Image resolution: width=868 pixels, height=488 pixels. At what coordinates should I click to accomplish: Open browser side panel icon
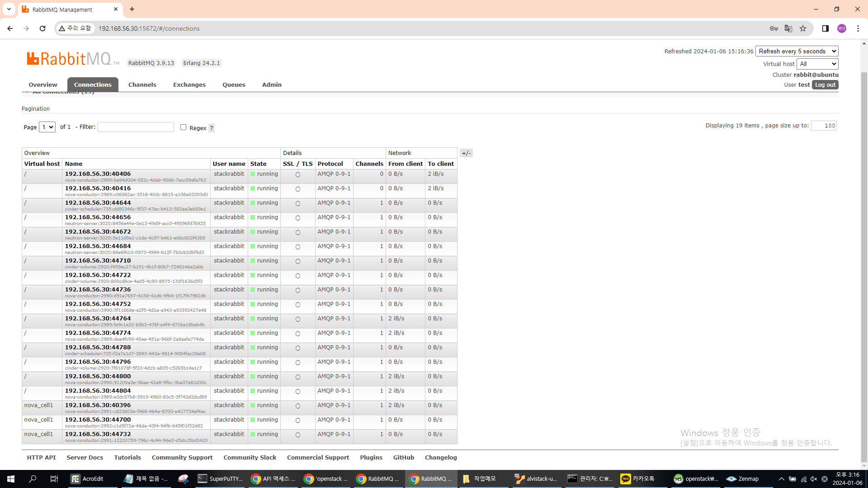(825, 28)
